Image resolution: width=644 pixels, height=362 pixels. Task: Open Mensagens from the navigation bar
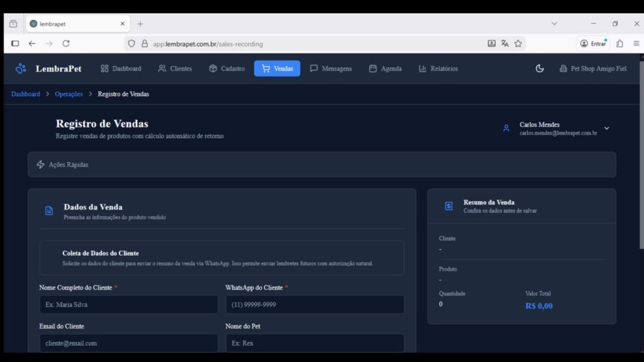[x=331, y=69]
